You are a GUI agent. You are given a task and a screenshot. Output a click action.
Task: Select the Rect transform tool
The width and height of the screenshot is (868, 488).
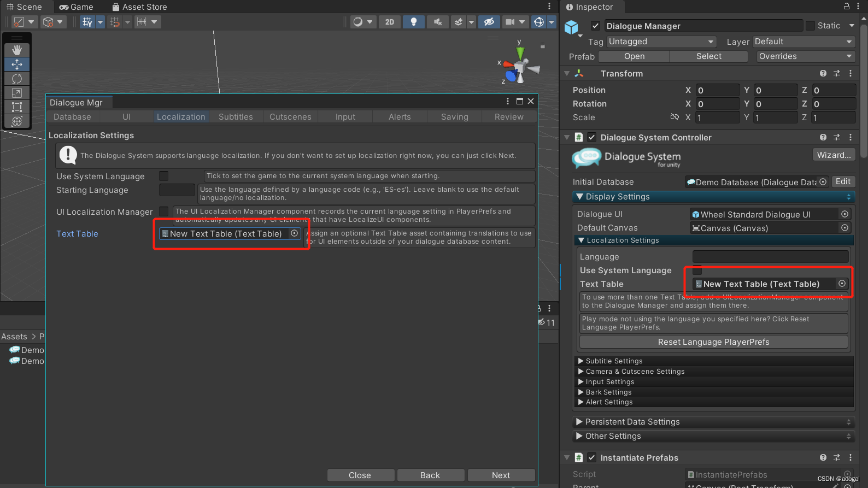click(x=17, y=107)
